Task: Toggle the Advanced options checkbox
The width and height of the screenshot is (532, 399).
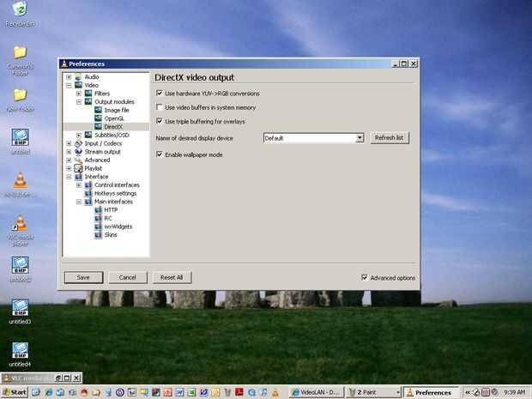Action: 365,277
